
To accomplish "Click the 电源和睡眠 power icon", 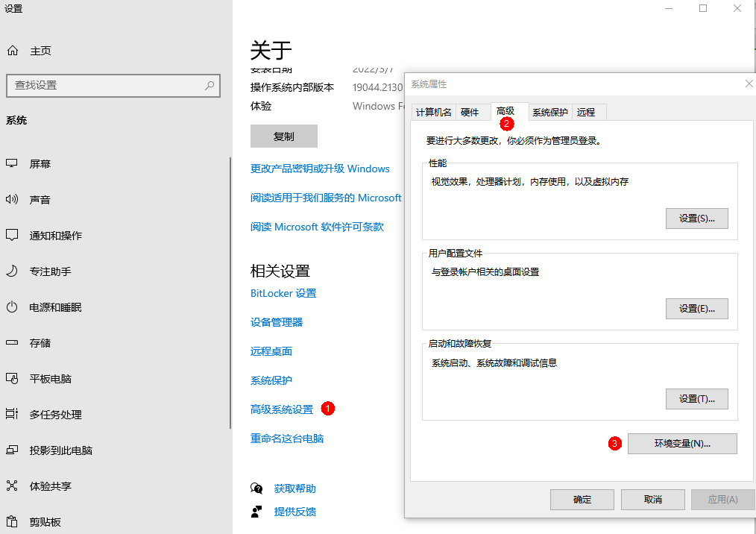I will coord(15,307).
